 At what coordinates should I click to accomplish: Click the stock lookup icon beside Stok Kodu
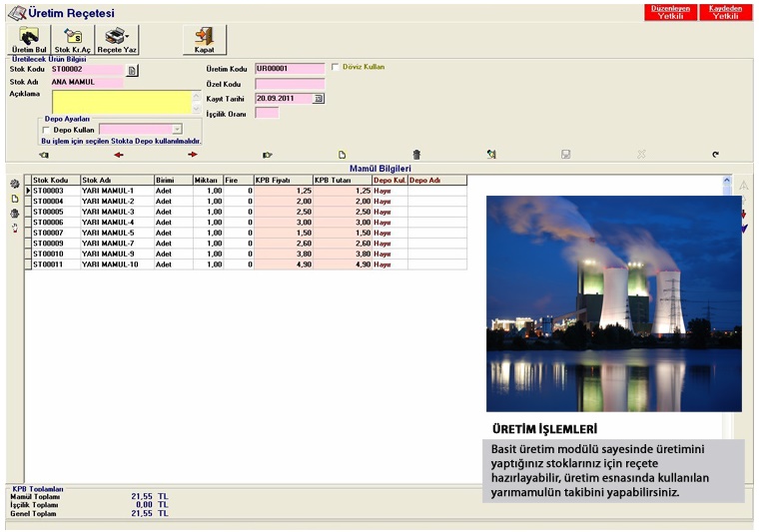pyautogui.click(x=132, y=70)
